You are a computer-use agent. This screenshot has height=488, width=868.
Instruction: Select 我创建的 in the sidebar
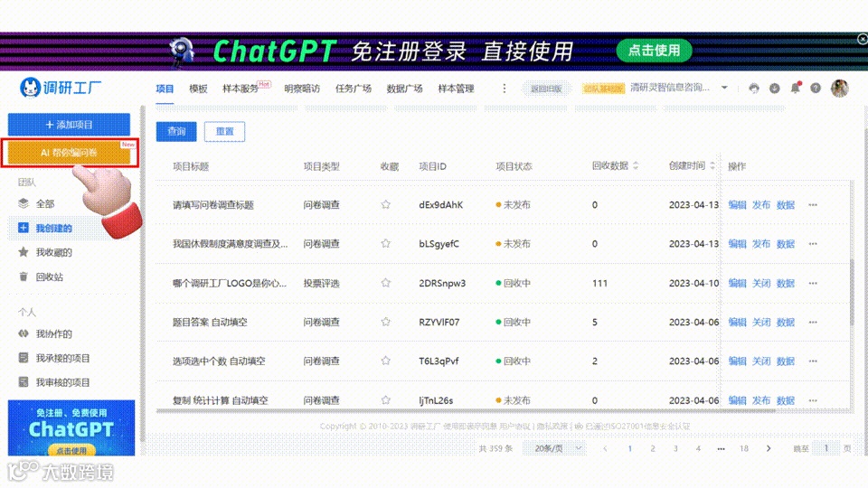point(53,228)
